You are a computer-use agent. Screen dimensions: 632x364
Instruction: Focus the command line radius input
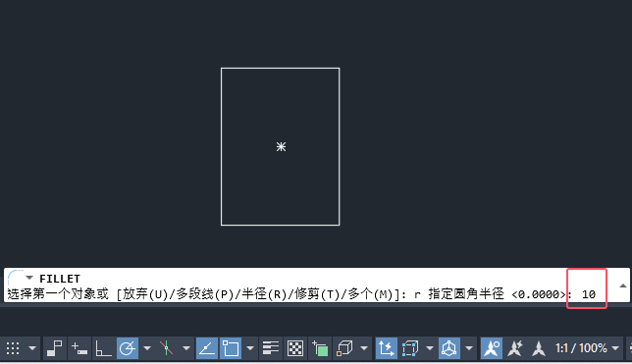pyautogui.click(x=589, y=294)
